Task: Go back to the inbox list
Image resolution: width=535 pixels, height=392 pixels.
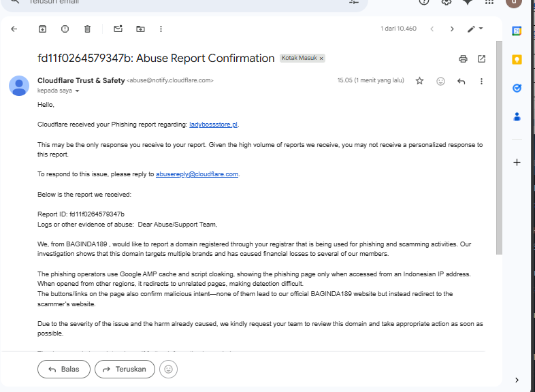Action: pyautogui.click(x=14, y=29)
